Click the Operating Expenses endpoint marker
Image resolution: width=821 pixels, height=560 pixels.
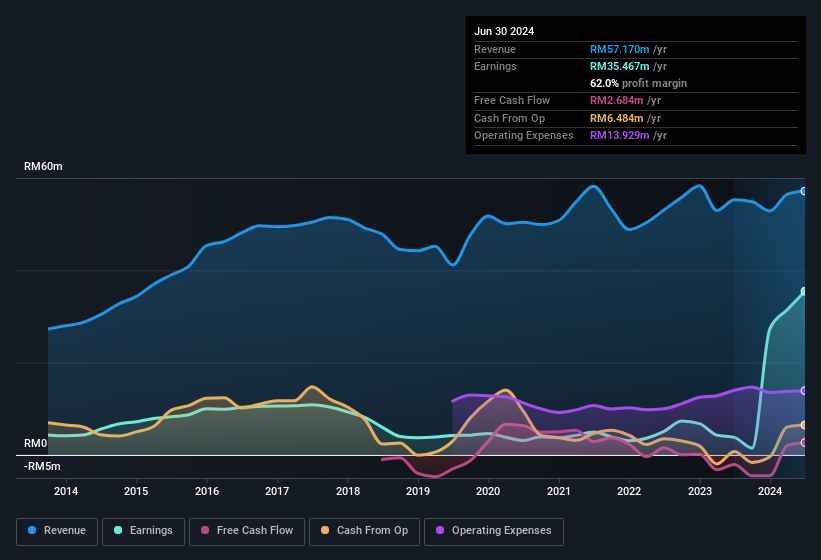804,391
